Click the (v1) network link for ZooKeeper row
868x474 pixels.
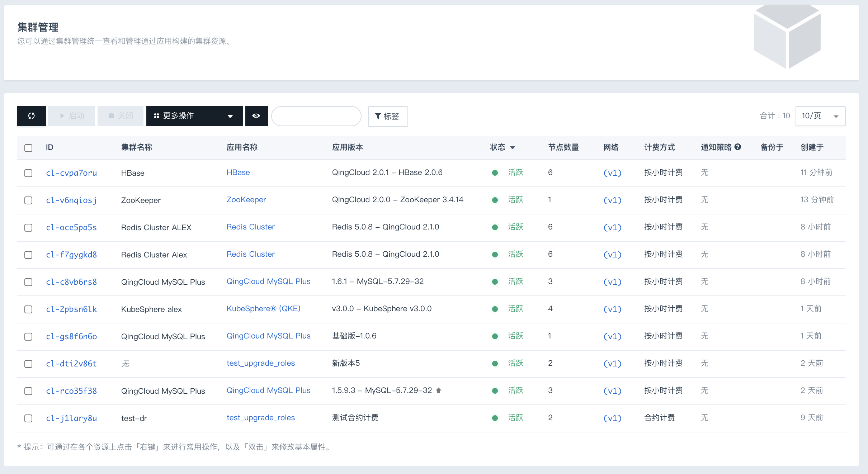coord(612,200)
